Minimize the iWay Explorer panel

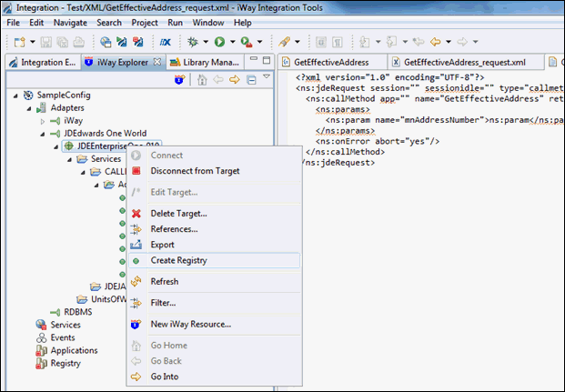coord(254,59)
